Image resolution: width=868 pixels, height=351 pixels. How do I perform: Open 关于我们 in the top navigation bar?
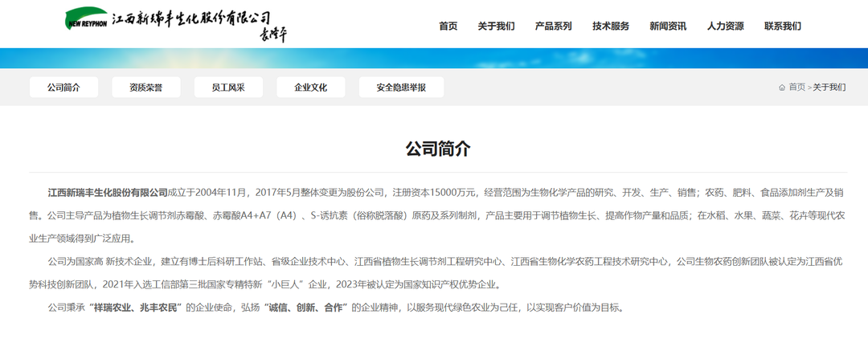pyautogui.click(x=496, y=26)
